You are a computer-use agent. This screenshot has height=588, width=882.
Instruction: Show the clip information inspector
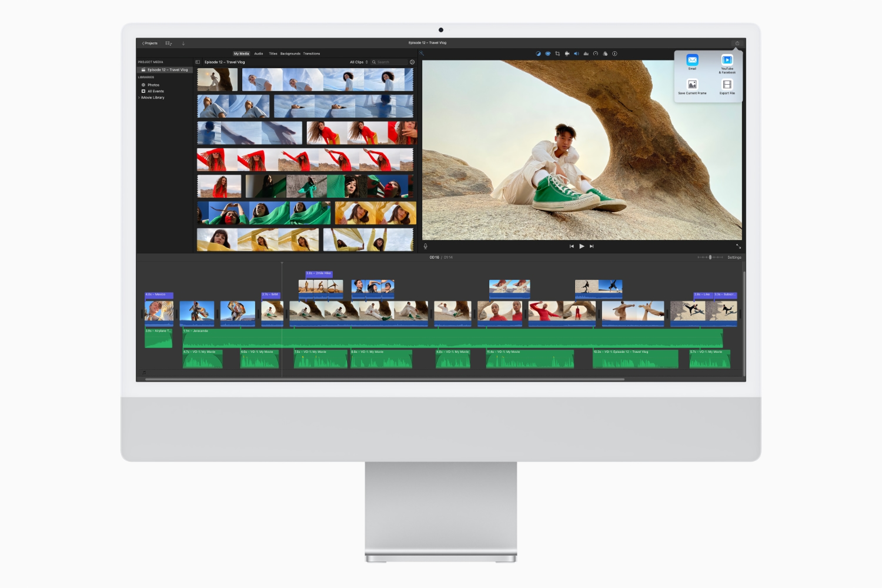pyautogui.click(x=614, y=54)
